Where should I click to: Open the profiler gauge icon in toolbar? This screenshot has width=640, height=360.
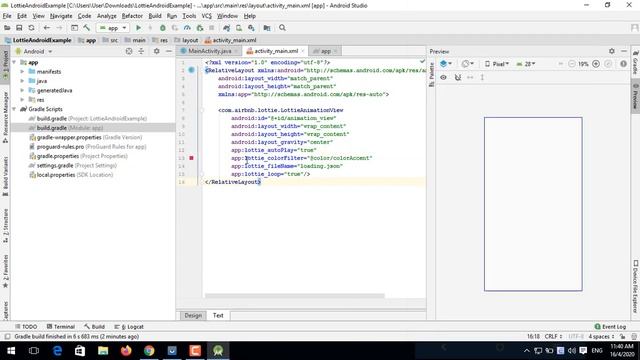[x=187, y=28]
